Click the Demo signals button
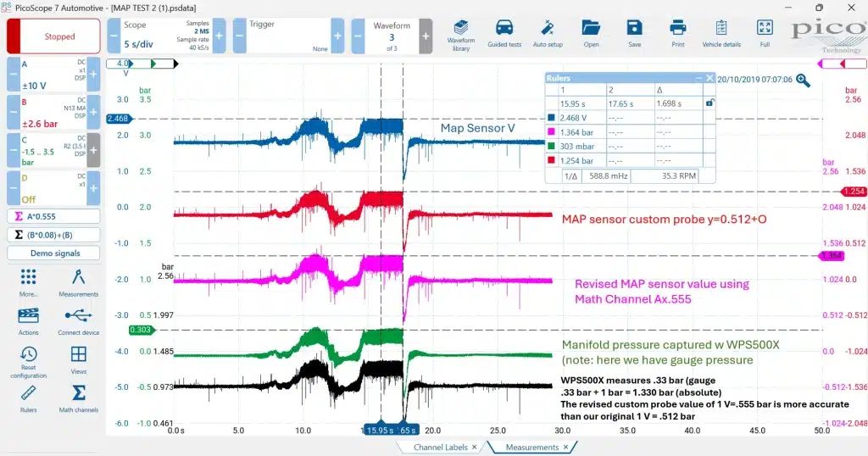This screenshot has height=456, width=868. 53,253
